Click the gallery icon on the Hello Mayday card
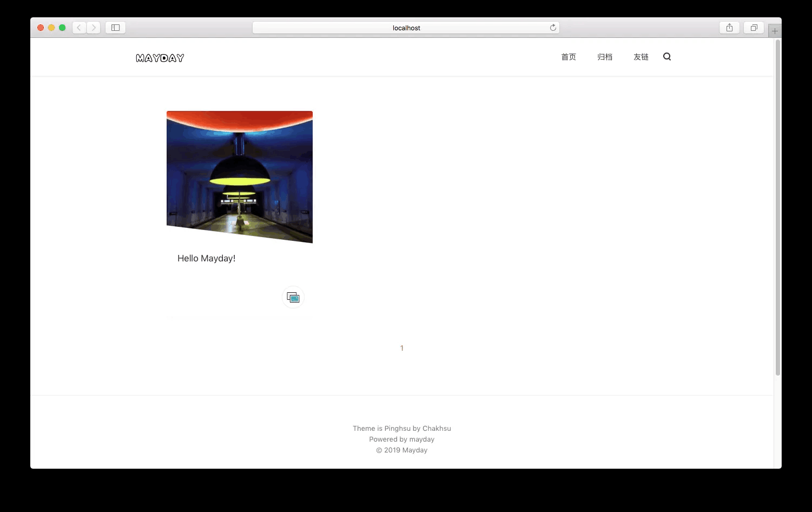The image size is (812, 512). (x=293, y=297)
